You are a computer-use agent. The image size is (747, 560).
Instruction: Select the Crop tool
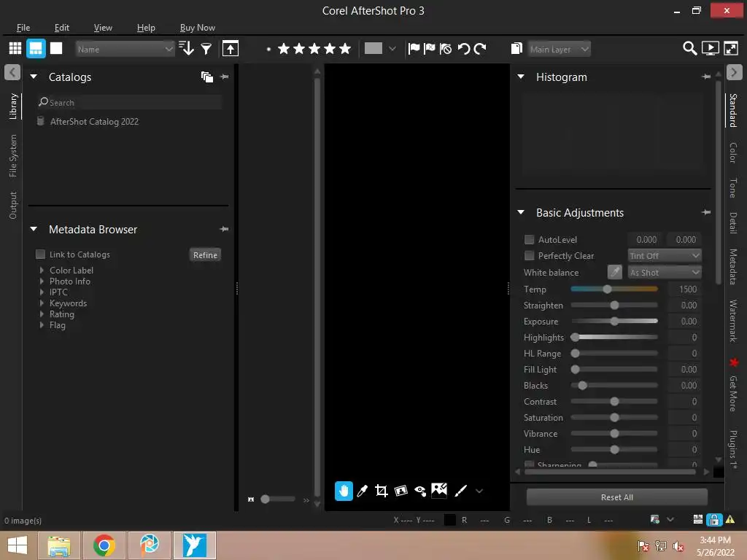381,491
